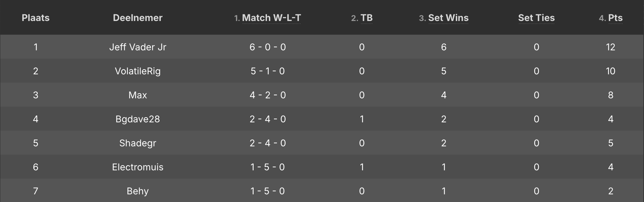
Task: Click participant name Behy
Action: coord(137,191)
